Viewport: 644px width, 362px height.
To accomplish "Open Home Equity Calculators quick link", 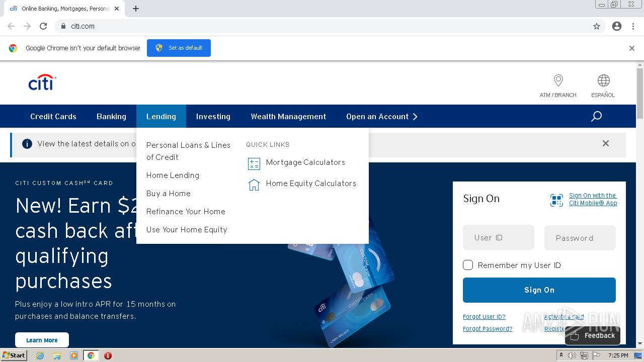I will click(x=311, y=184).
